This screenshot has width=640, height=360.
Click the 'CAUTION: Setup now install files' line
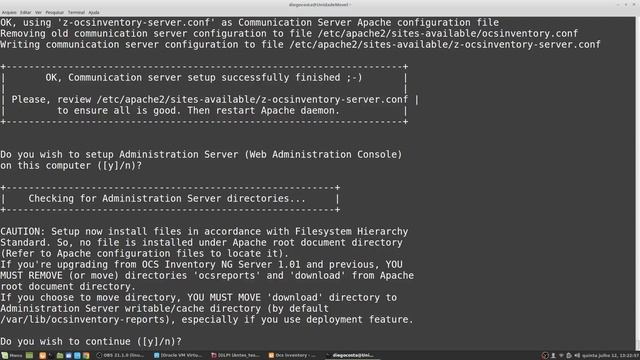click(x=204, y=231)
